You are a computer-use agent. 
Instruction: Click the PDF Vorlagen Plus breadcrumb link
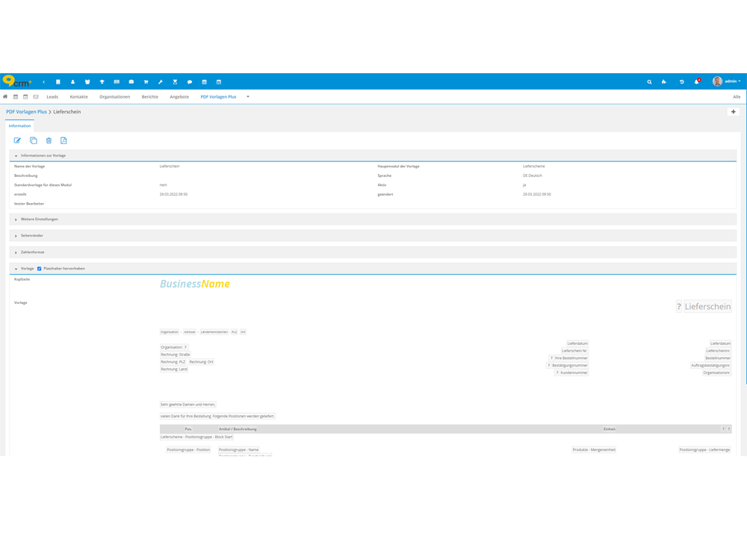[26, 111]
